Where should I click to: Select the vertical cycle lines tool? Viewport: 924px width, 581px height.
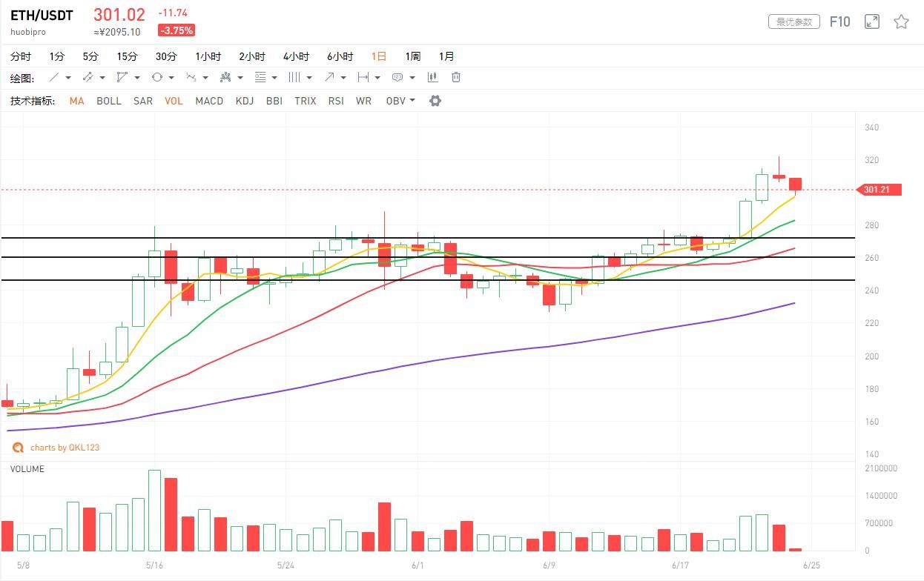pyautogui.click(x=294, y=78)
